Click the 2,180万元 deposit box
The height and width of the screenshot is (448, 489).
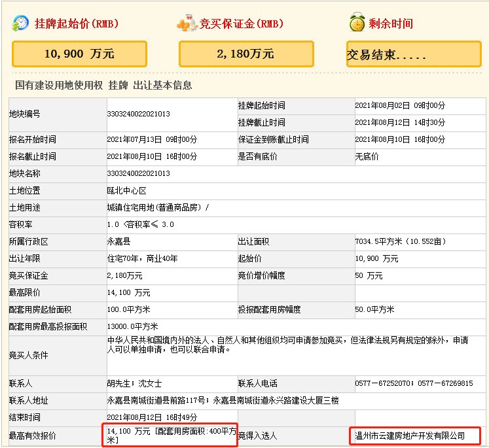point(246,54)
